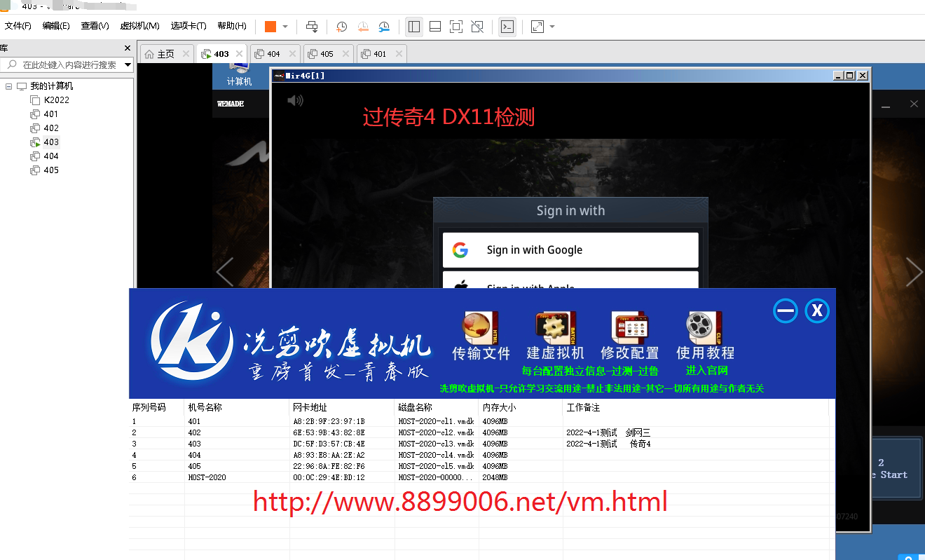925x560 pixels.
Task: Open the snapshot manager icon
Action: coord(384,27)
